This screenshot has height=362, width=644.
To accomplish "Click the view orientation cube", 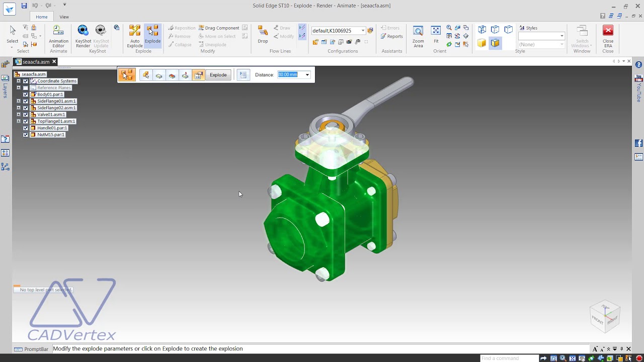I will 605,316.
